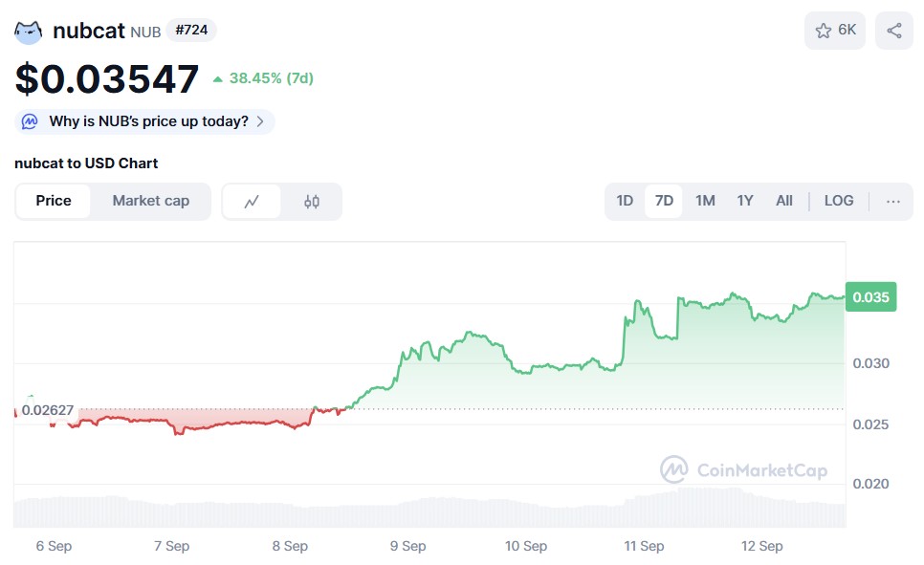Toggle the Price view on
This screenshot has width=924, height=565.
(54, 201)
